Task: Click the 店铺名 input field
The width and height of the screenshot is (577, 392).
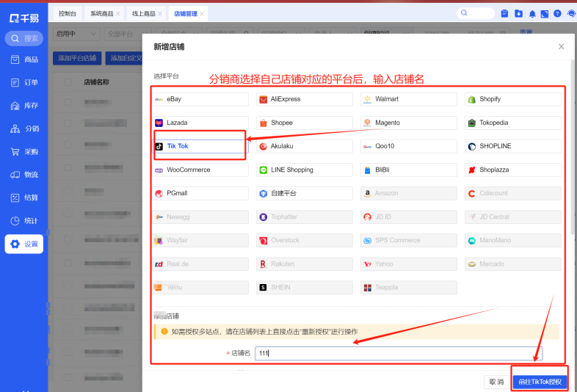Action: point(398,353)
